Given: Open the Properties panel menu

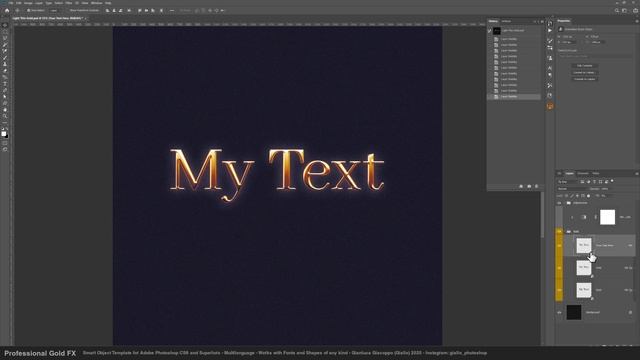Looking at the screenshot, I should tap(636, 21).
